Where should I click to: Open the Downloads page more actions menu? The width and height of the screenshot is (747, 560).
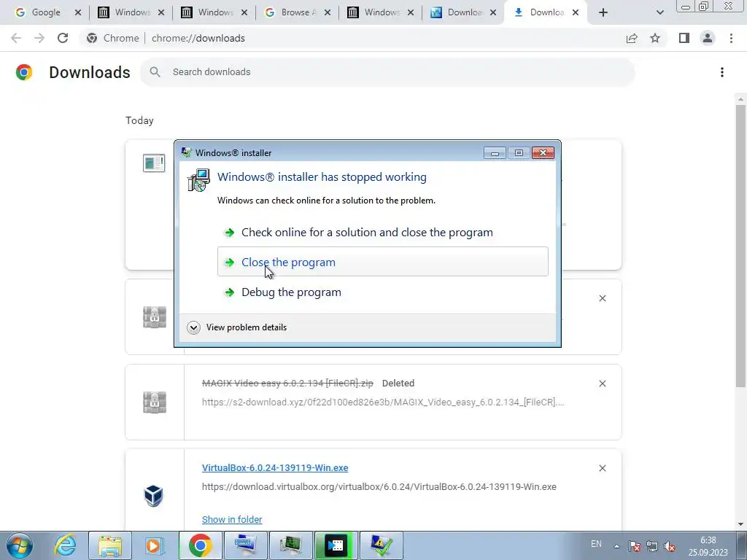pyautogui.click(x=722, y=72)
